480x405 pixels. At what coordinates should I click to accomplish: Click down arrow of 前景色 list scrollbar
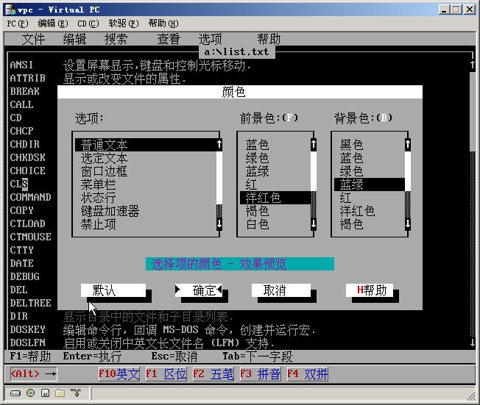point(313,224)
